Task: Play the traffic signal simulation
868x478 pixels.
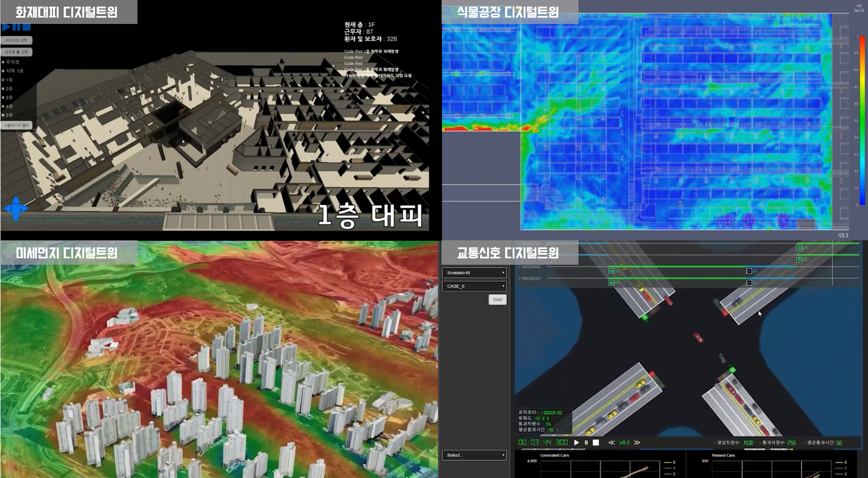Action: [x=576, y=443]
